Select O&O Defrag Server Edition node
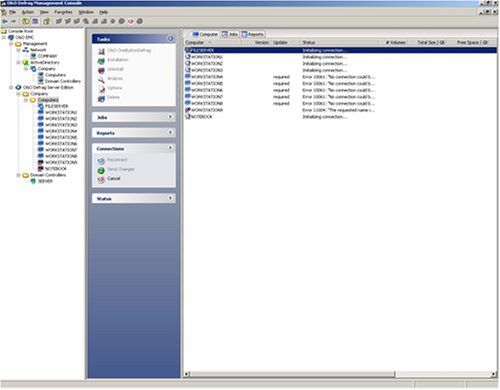 pyautogui.click(x=48, y=87)
